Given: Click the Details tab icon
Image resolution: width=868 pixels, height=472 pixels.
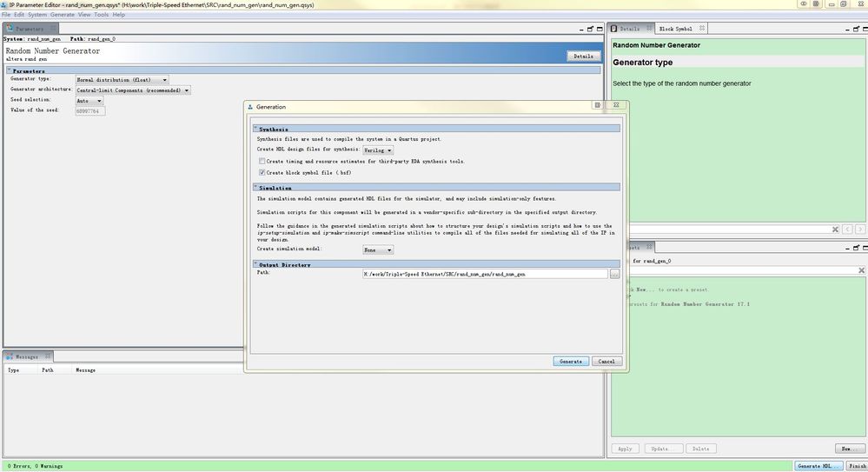Looking at the screenshot, I should [x=614, y=29].
